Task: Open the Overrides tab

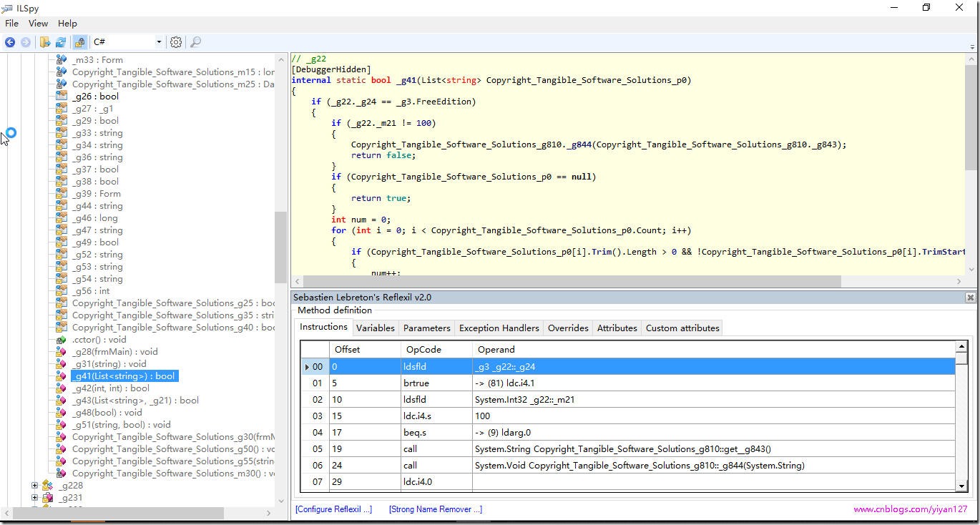Action: click(x=568, y=328)
